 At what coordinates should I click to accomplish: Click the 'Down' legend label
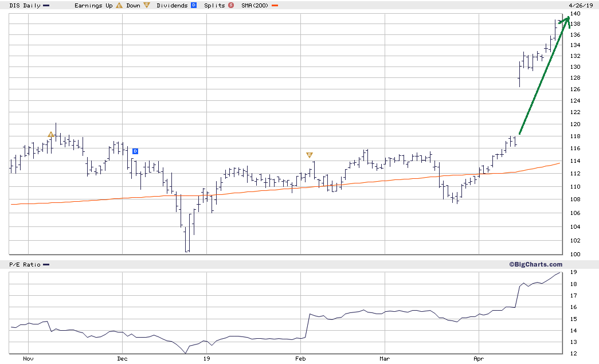point(134,5)
